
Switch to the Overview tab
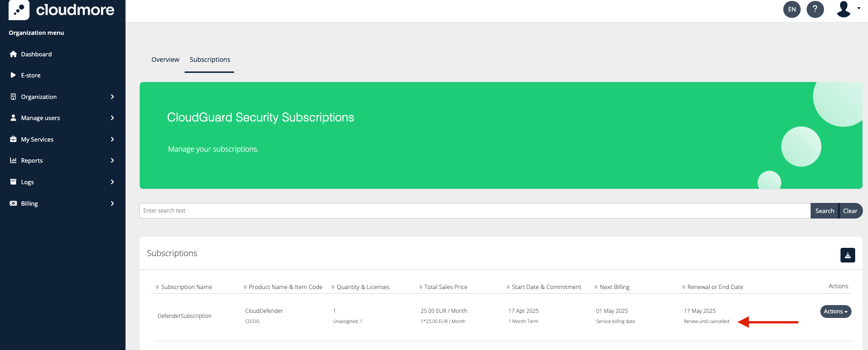(x=165, y=60)
